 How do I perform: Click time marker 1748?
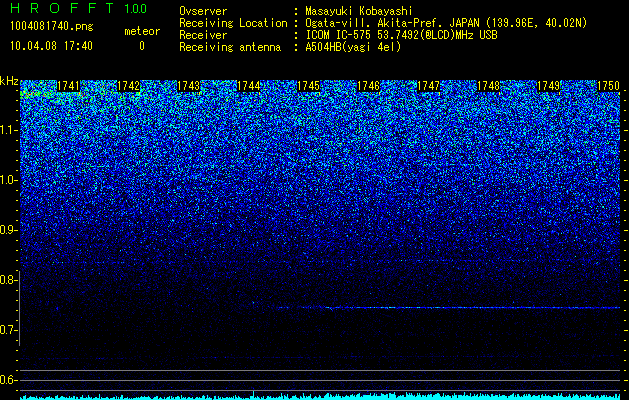[x=489, y=86]
